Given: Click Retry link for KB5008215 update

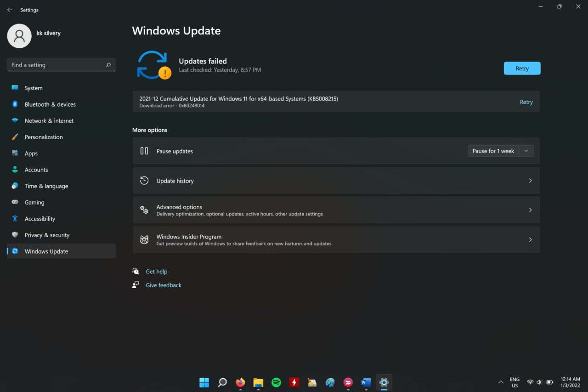Looking at the screenshot, I should click(x=526, y=102).
